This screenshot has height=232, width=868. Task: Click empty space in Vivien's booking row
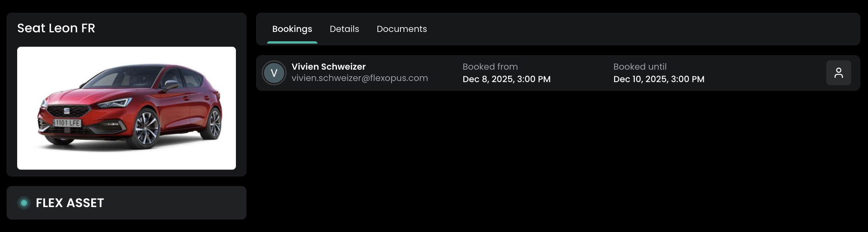tap(764, 73)
